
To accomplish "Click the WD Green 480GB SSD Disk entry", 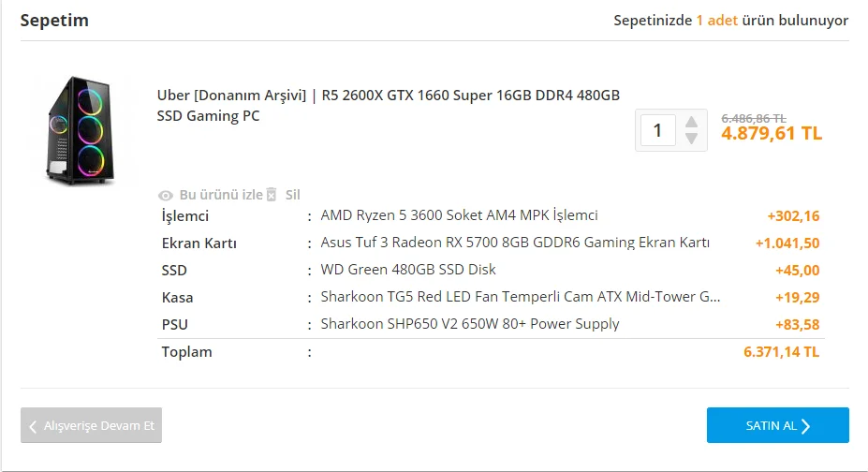I will pos(408,270).
